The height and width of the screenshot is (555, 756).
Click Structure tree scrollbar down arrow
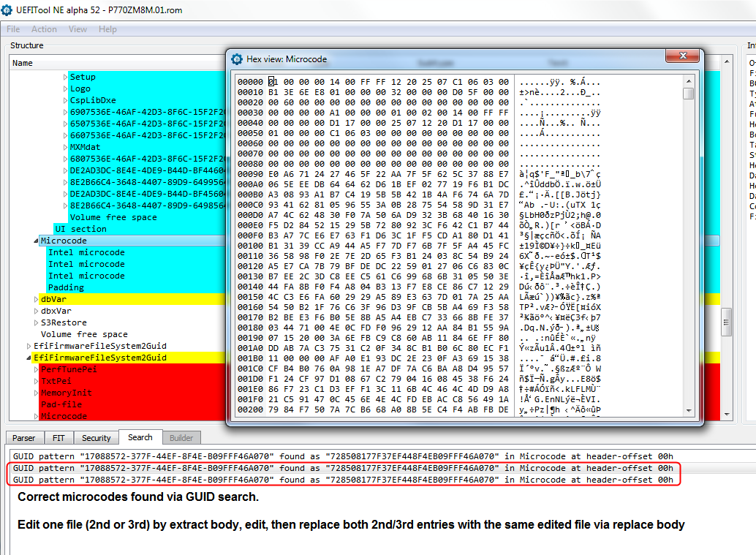[727, 414]
